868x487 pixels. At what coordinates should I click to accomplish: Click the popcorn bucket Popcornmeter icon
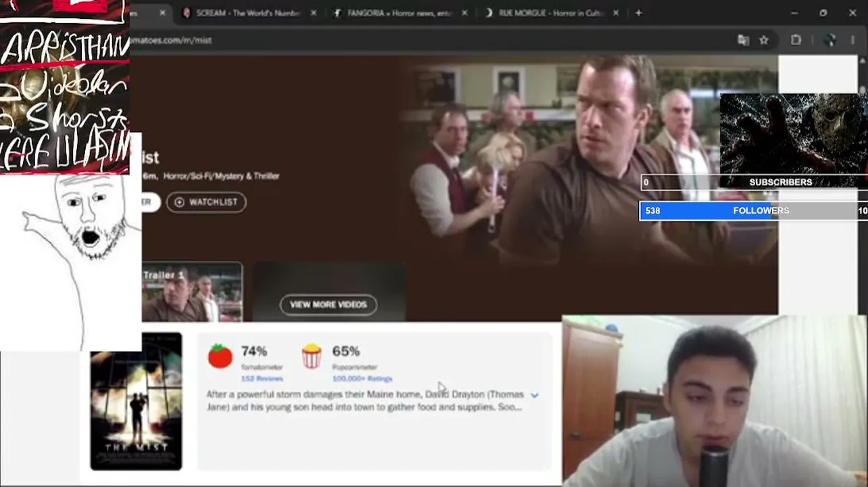312,356
